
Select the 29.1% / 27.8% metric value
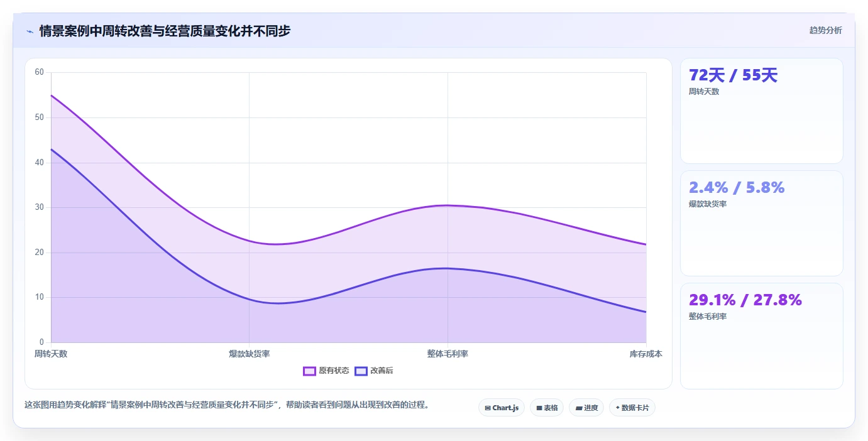(x=745, y=300)
